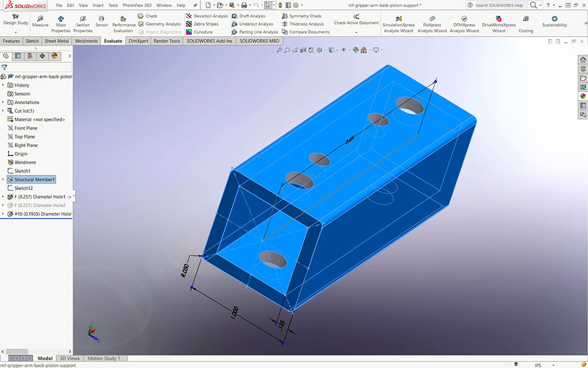Viewport: 588px width, 368px height.
Task: Open DisplayManager appearance tab icon
Action: coord(55,56)
